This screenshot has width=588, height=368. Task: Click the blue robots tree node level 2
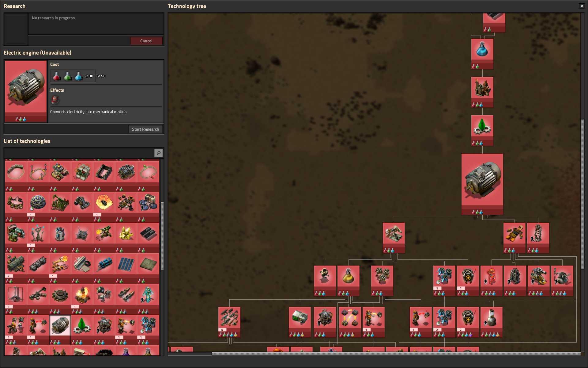click(444, 322)
